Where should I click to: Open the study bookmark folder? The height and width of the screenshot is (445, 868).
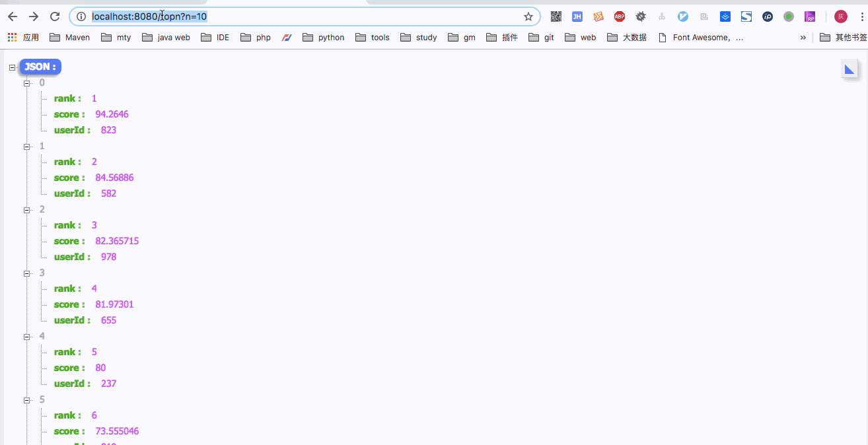pyautogui.click(x=418, y=38)
